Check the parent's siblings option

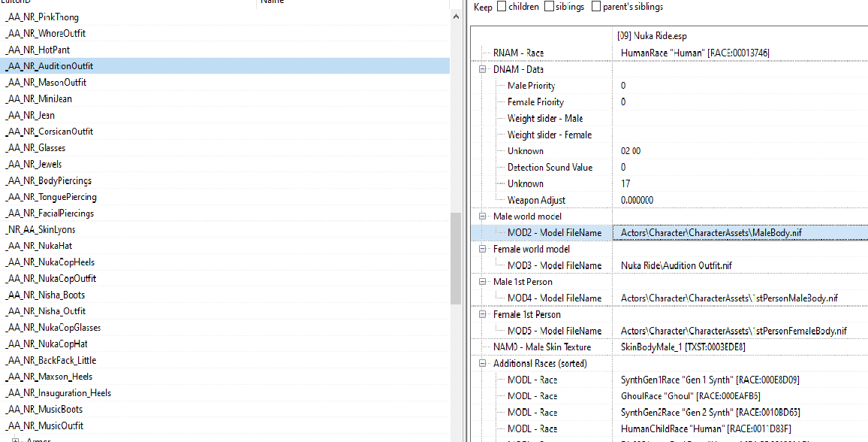coord(595,7)
